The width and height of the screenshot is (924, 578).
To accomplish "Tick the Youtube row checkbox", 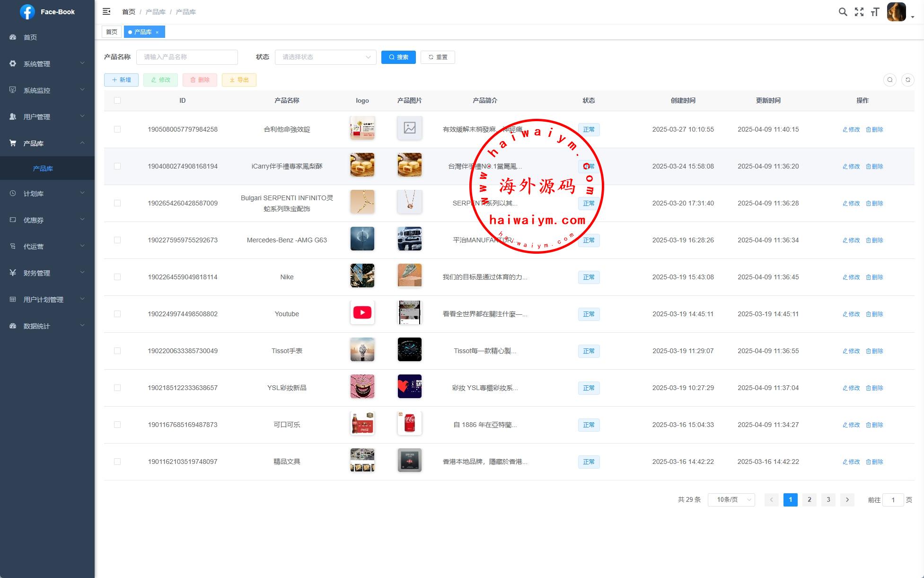I will (x=117, y=314).
